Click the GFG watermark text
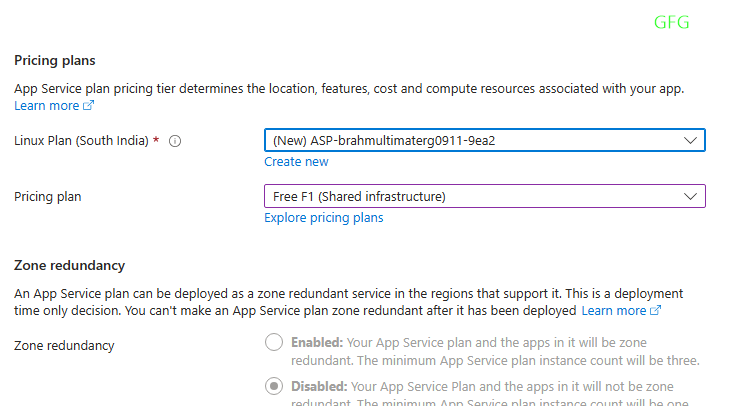The height and width of the screenshot is (406, 748). [x=671, y=22]
